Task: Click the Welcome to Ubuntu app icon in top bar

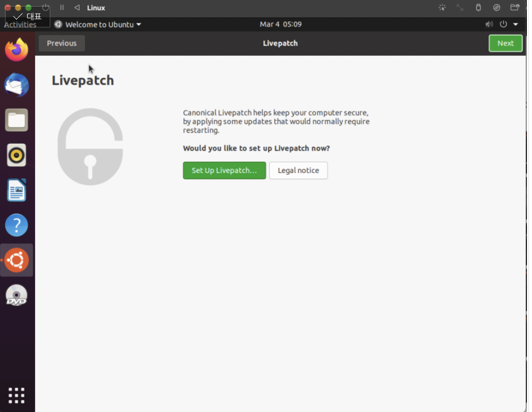Action: click(58, 24)
